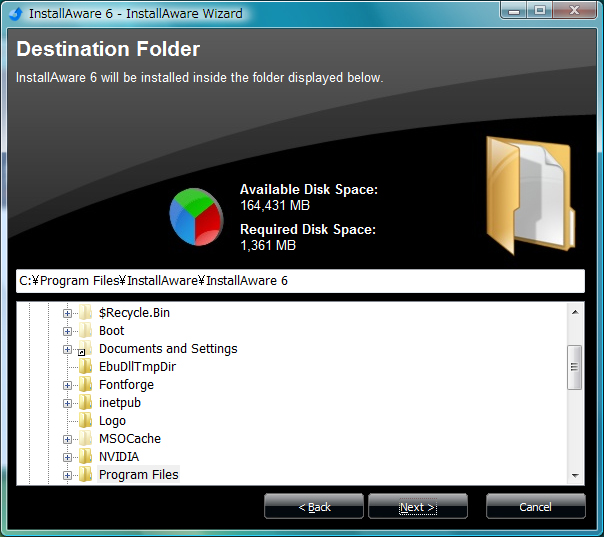Select the $Recycle.Bin folder name
Image resolution: width=604 pixels, height=537 pixels.
pyautogui.click(x=134, y=313)
